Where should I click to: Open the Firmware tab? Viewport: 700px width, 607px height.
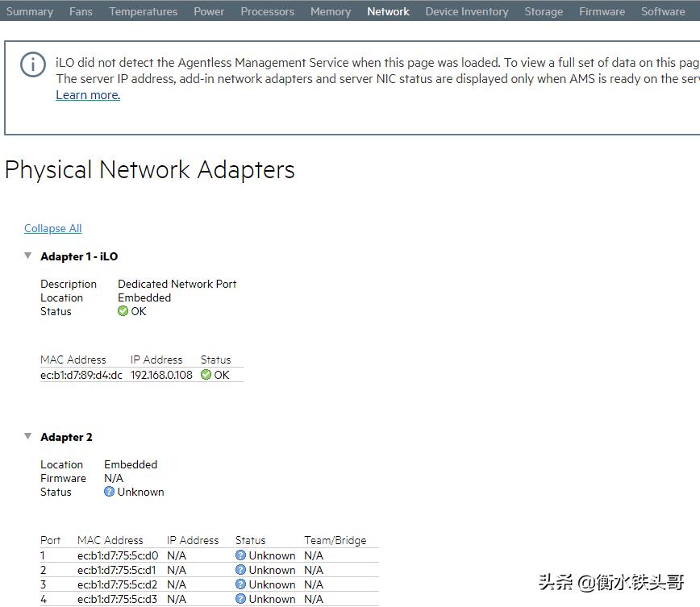(602, 11)
